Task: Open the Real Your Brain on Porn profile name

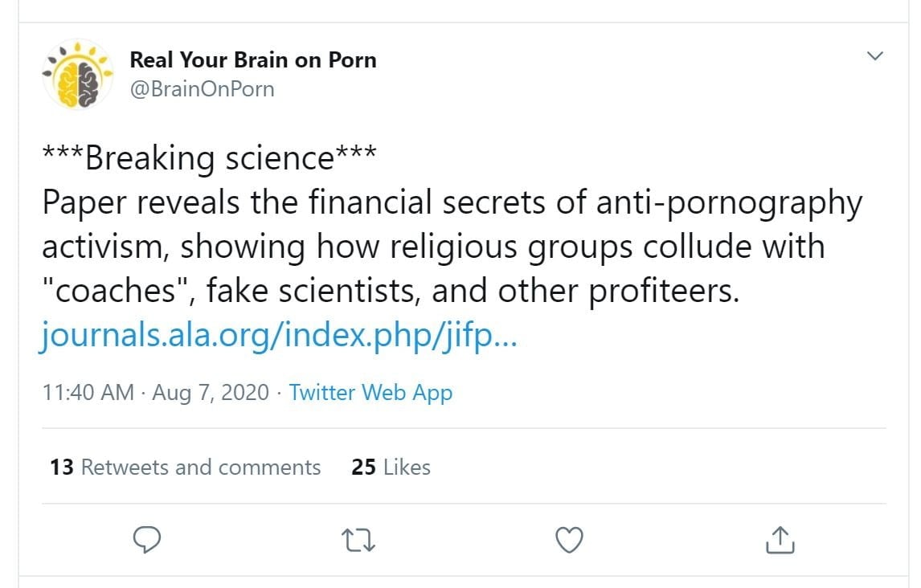Action: point(252,59)
